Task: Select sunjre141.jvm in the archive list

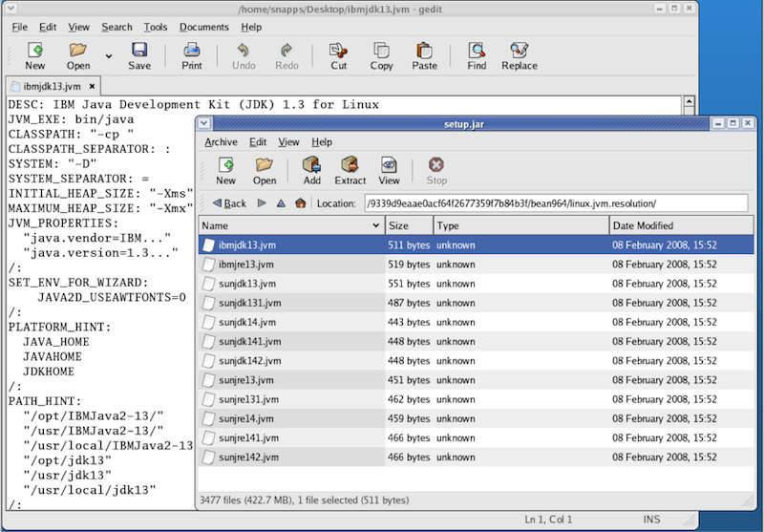Action: 476,437
